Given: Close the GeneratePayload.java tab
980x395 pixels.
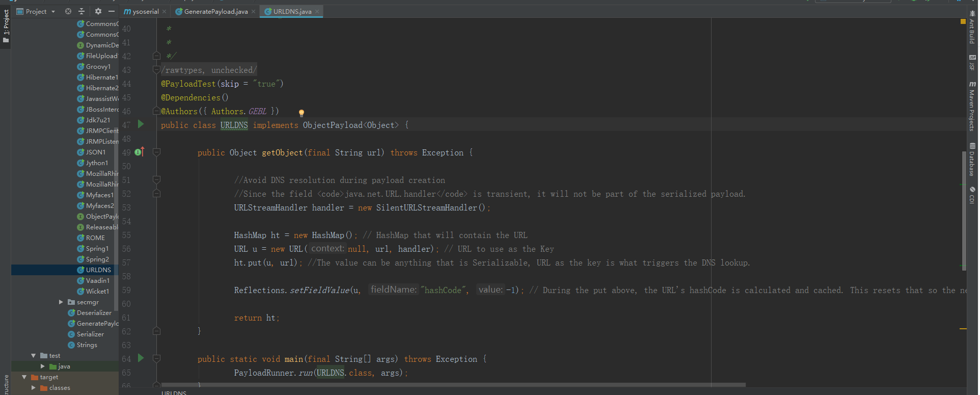Looking at the screenshot, I should [253, 12].
